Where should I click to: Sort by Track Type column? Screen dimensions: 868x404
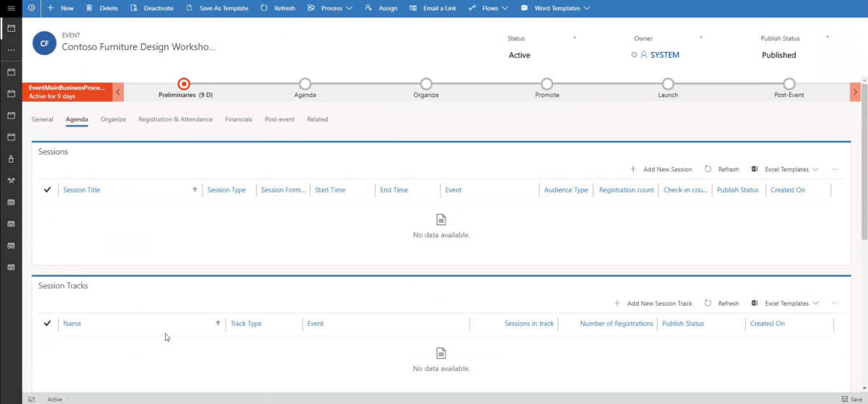(246, 324)
